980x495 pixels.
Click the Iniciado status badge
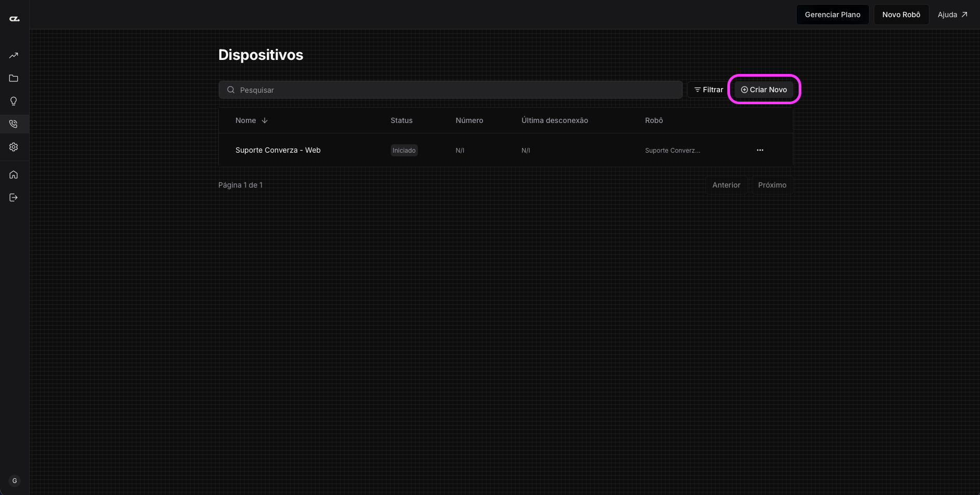pos(404,150)
